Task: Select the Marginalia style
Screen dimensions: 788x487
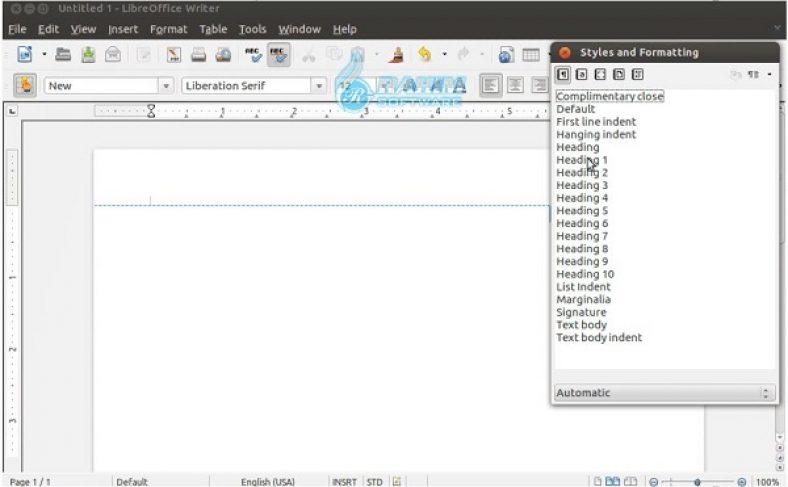Action: point(583,300)
